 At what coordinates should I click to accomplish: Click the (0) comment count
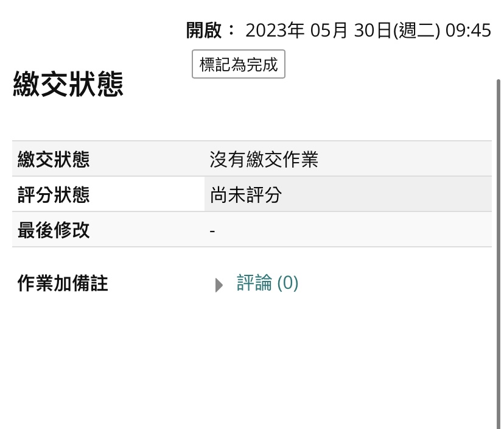point(287,283)
